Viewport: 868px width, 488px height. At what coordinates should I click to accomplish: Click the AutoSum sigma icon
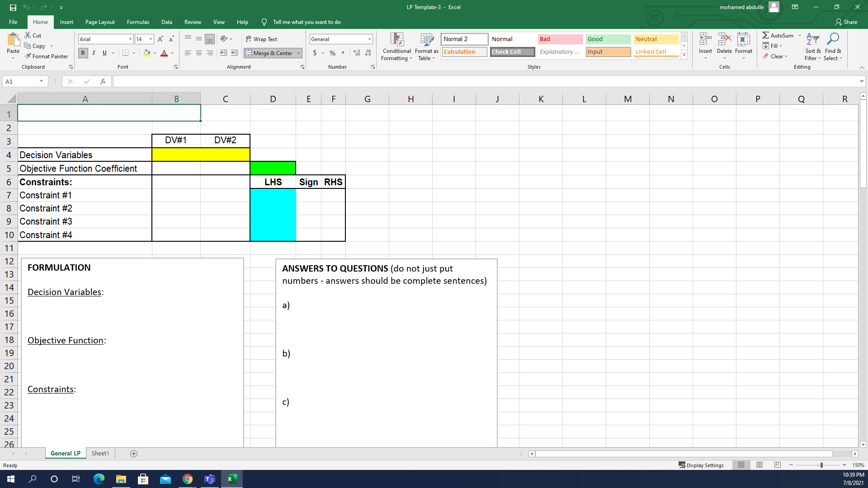click(x=765, y=35)
